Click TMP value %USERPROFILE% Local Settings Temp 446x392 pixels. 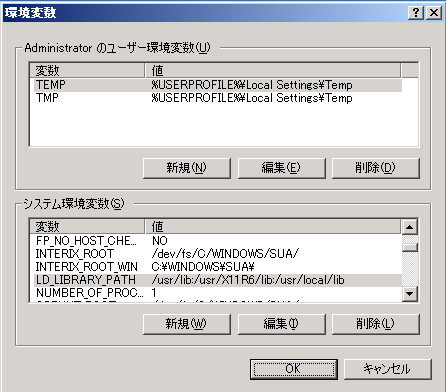(x=252, y=98)
